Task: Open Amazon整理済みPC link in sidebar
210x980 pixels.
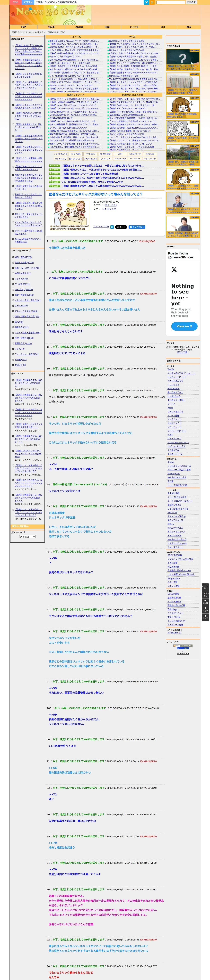Action: pyautogui.click(x=28, y=240)
